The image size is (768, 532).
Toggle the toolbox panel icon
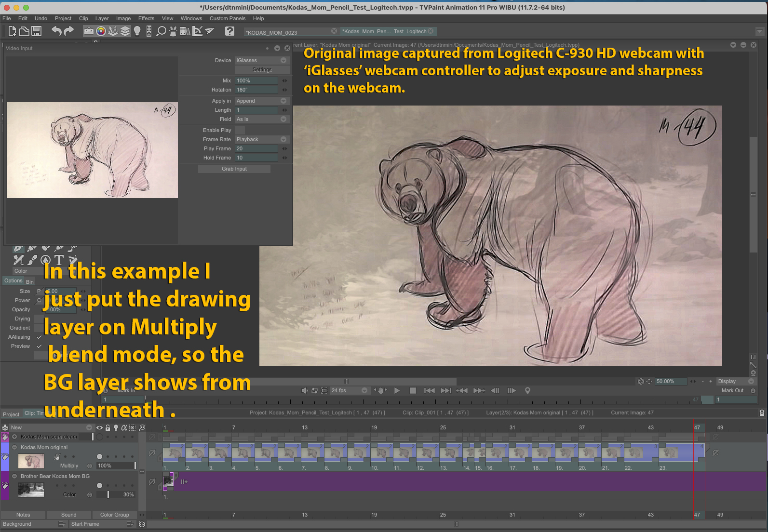(x=89, y=31)
